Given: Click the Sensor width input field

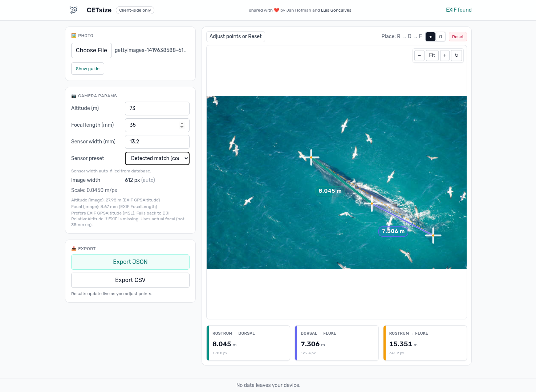Looking at the screenshot, I should [157, 142].
